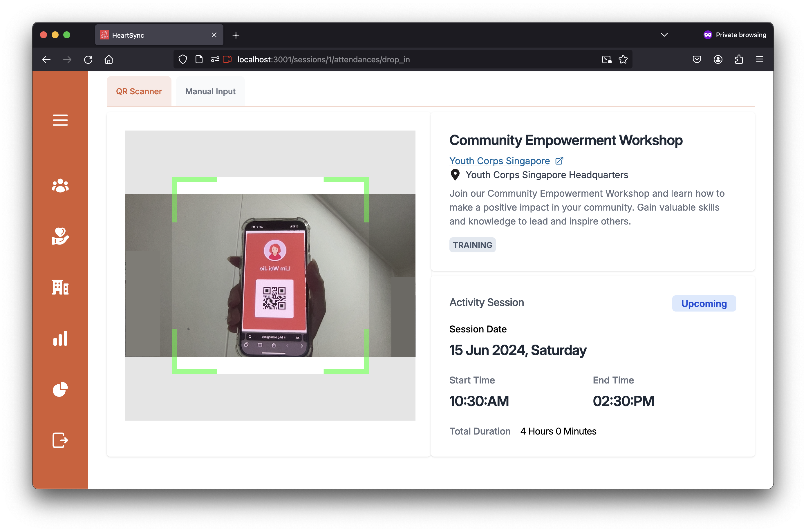Select the QR Scanner tab
Image resolution: width=806 pixels, height=532 pixels.
pyautogui.click(x=139, y=91)
